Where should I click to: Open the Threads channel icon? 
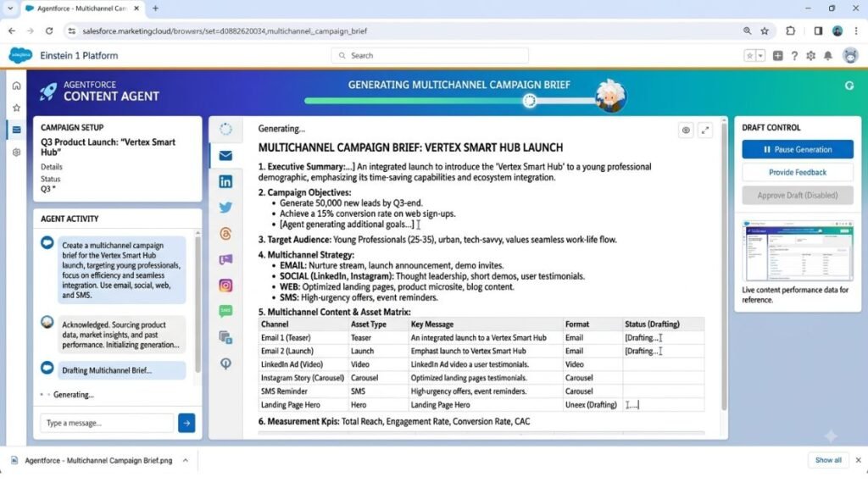coord(225,234)
